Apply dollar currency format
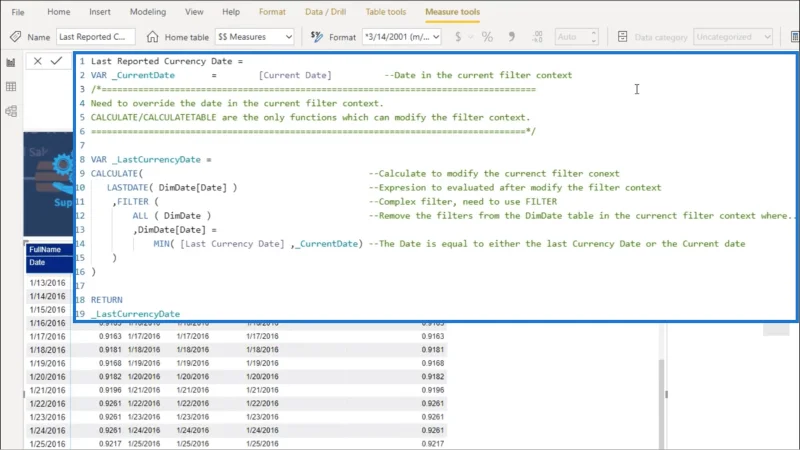 pos(458,37)
